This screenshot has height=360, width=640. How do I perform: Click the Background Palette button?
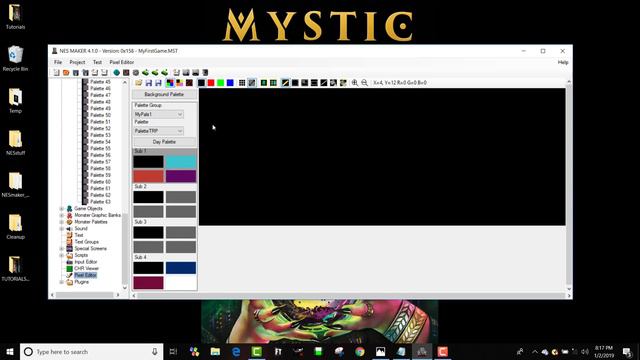click(x=164, y=94)
